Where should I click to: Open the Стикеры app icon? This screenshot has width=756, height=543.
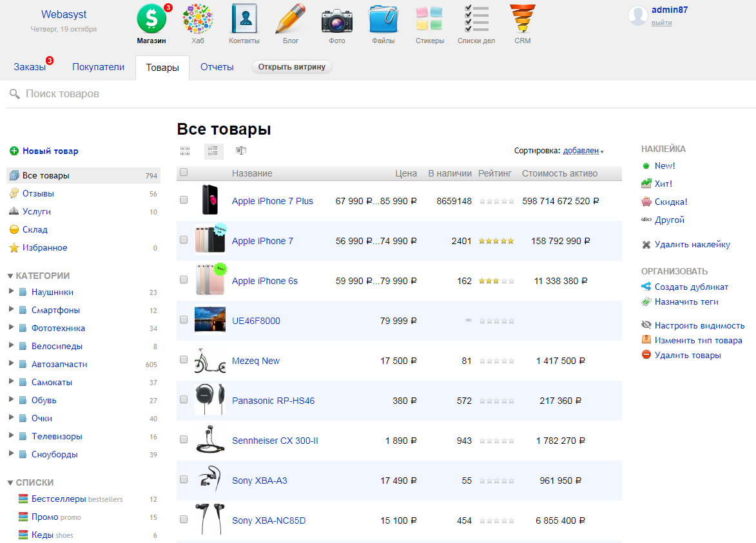(430, 18)
